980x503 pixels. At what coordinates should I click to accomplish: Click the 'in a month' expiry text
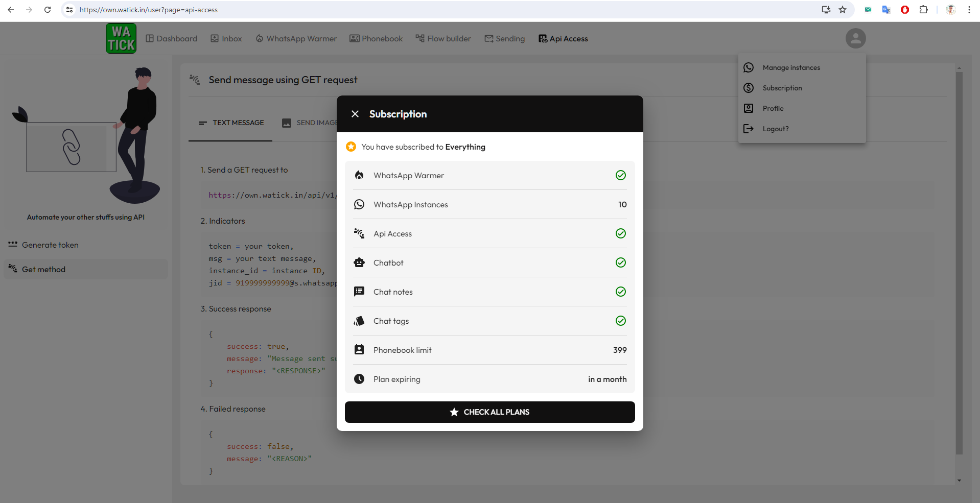[x=607, y=379]
